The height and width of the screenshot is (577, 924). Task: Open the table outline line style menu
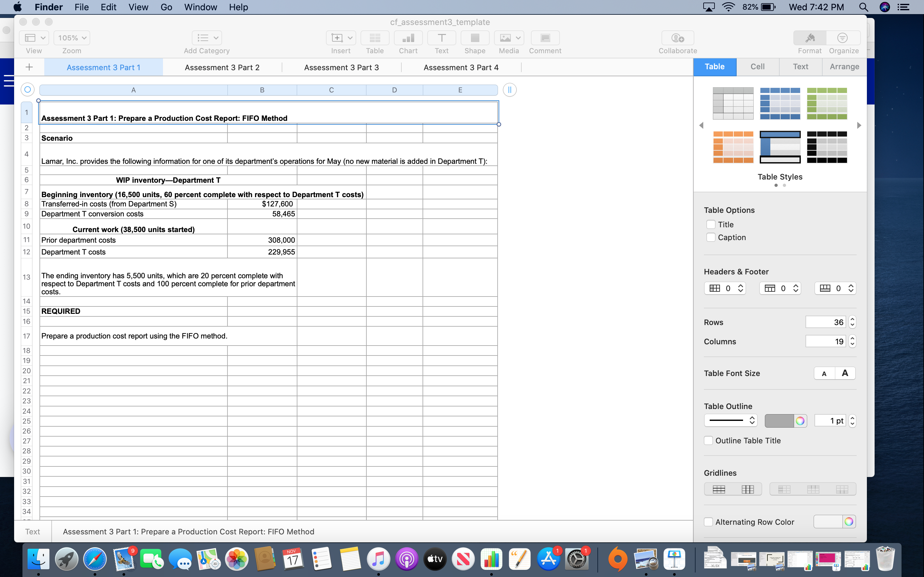click(730, 420)
